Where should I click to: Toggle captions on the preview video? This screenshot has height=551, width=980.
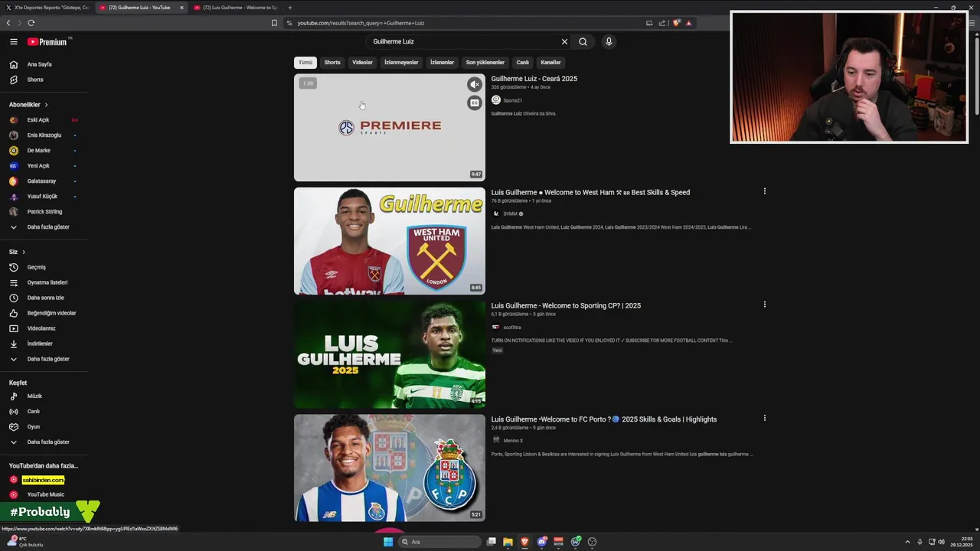475,103
